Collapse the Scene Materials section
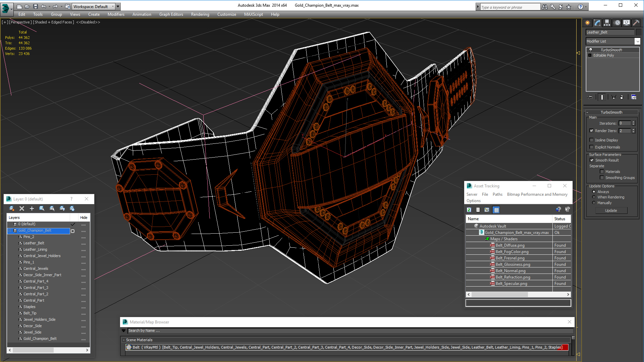 click(124, 340)
